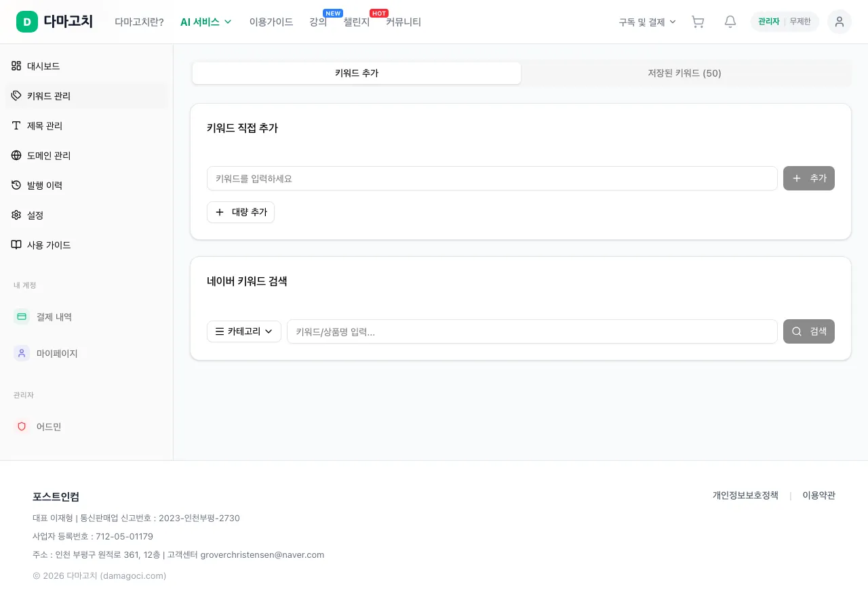Open 개인정보보호정책 link
This screenshot has height=610, width=868.
pos(745,495)
